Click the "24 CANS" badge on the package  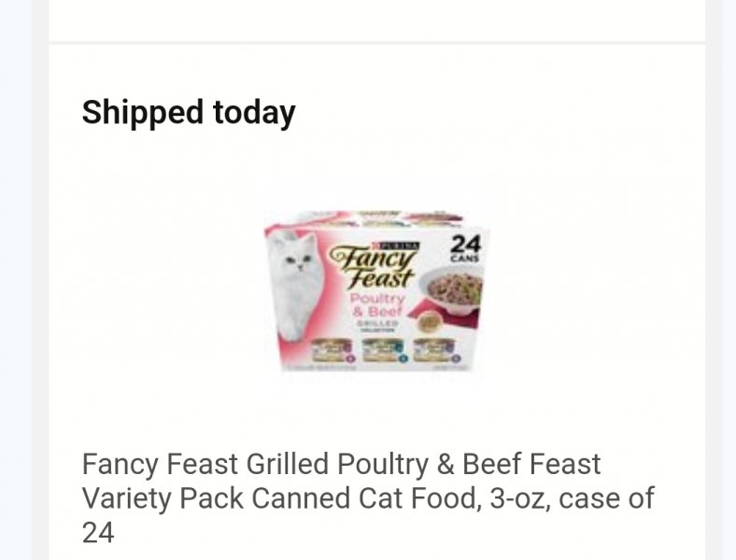(464, 251)
